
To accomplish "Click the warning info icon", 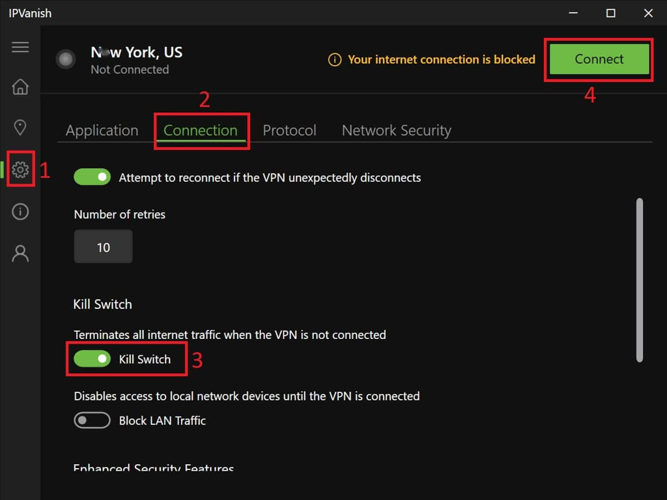I will [335, 60].
